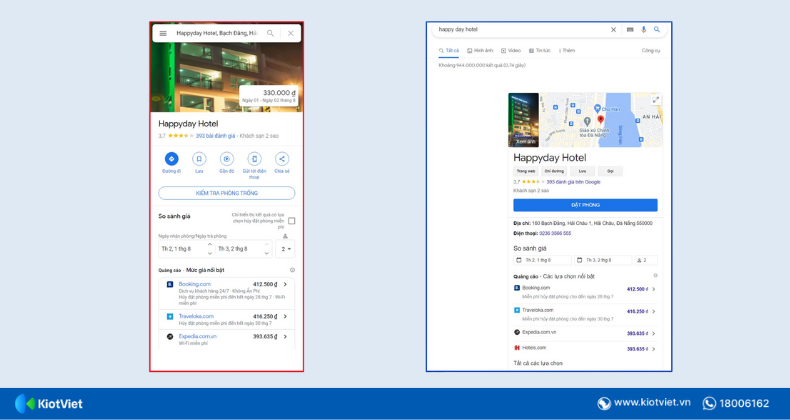Click the phone number 0236 3566 555
This screenshot has height=420, width=790.
click(x=555, y=233)
